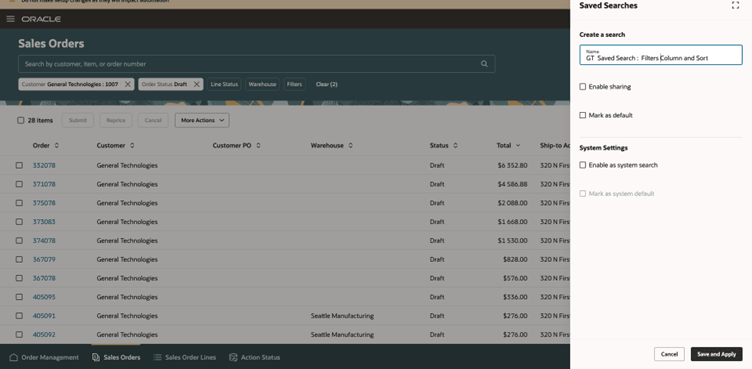752x369 pixels.
Task: Open order 375078 link
Action: 44,203
